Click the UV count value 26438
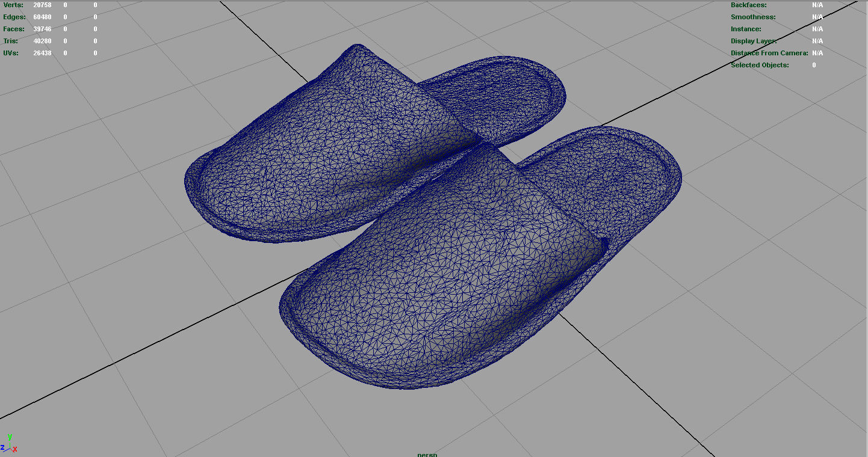The image size is (868, 457). tap(42, 53)
